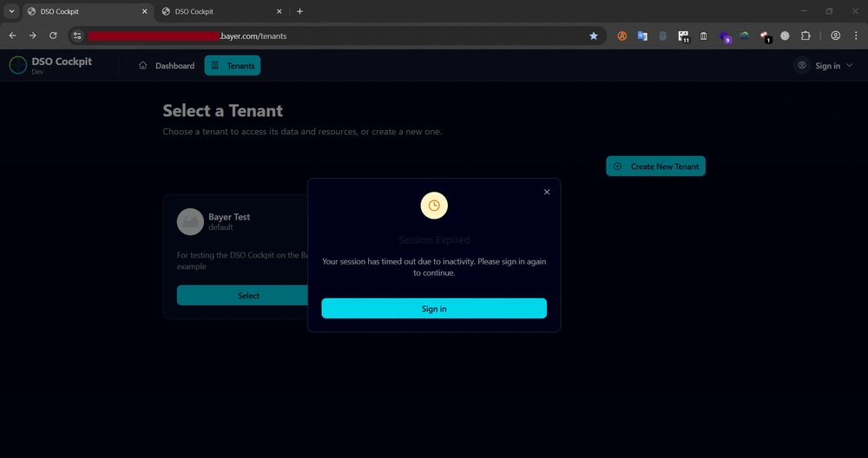
Task: Open the Chrome profile icon
Action: [835, 36]
